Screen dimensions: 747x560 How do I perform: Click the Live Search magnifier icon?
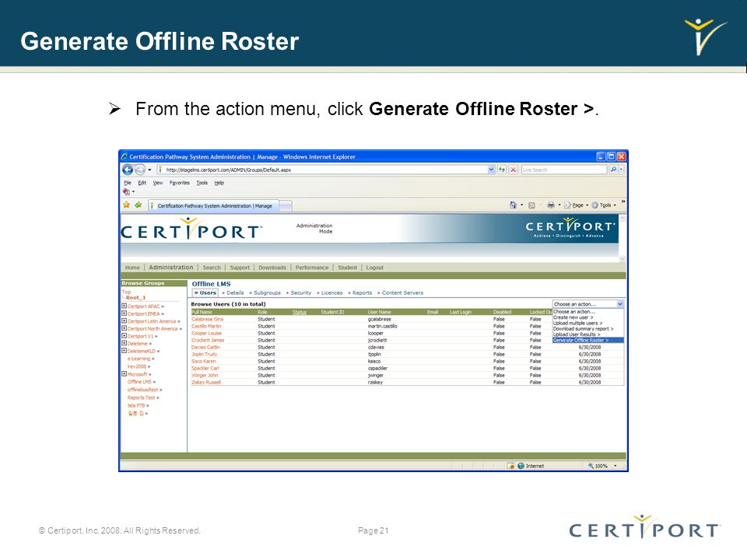(613, 170)
